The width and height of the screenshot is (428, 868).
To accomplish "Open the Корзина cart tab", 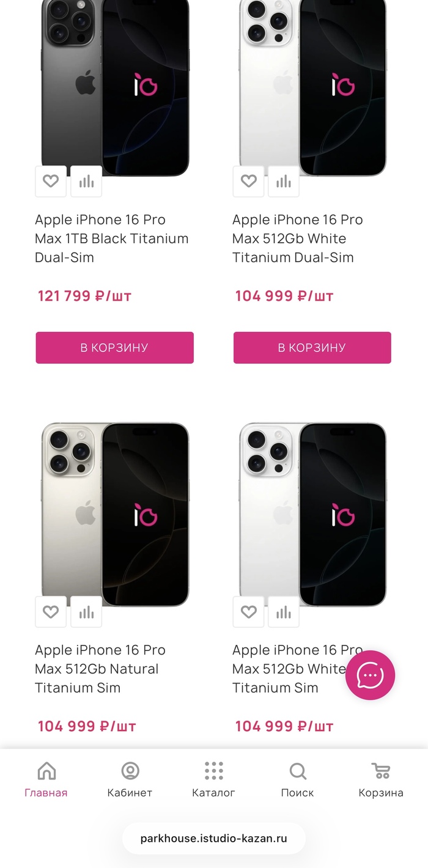I will (x=380, y=780).
